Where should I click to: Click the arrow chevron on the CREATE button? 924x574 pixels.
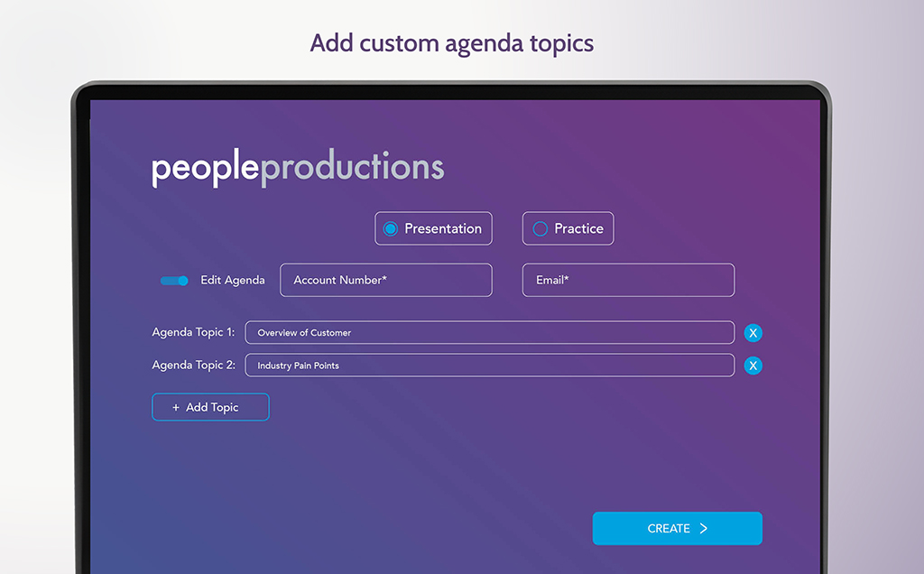704,529
